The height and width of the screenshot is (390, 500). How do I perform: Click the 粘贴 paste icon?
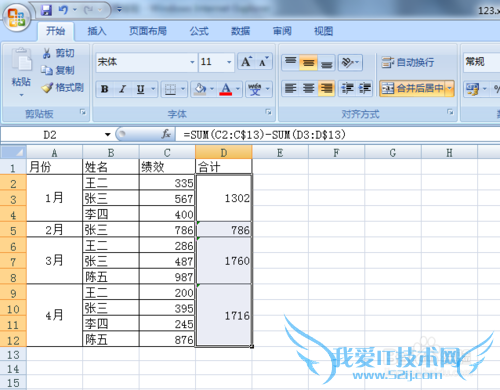(22, 59)
